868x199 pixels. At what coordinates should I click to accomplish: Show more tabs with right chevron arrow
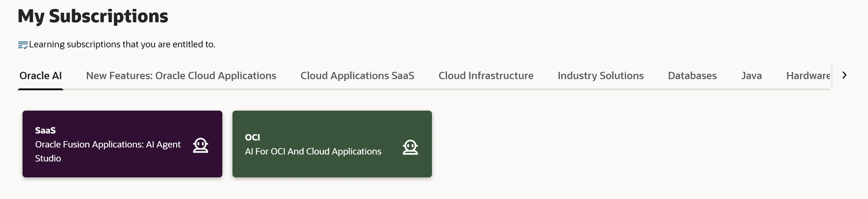point(844,75)
